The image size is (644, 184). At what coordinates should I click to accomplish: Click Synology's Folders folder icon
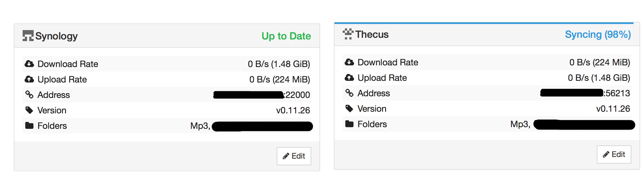pos(29,126)
